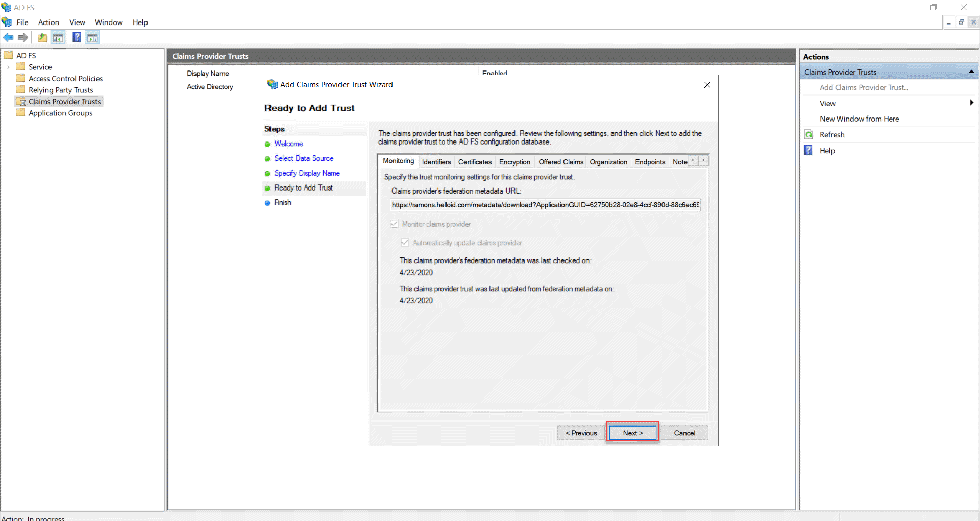Toggle the Show/Hide Console Tree icon
The width and height of the screenshot is (980, 521).
tap(58, 37)
